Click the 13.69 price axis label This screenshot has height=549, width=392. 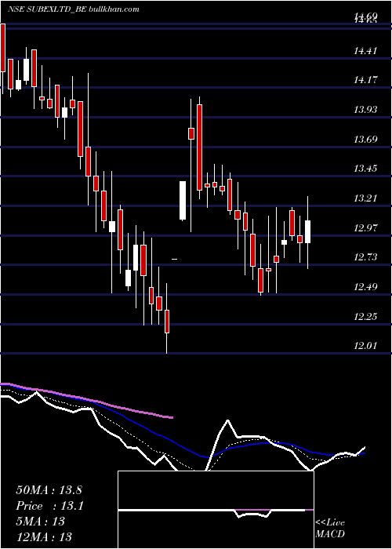click(x=366, y=140)
